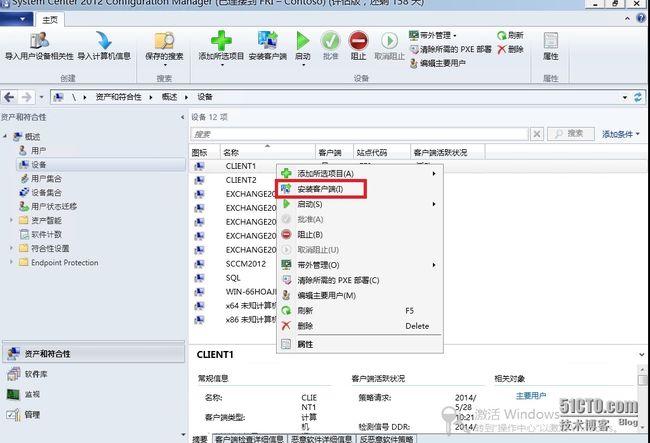Select the SQL device row
Image resolution: width=650 pixels, height=443 pixels.
pos(233,278)
